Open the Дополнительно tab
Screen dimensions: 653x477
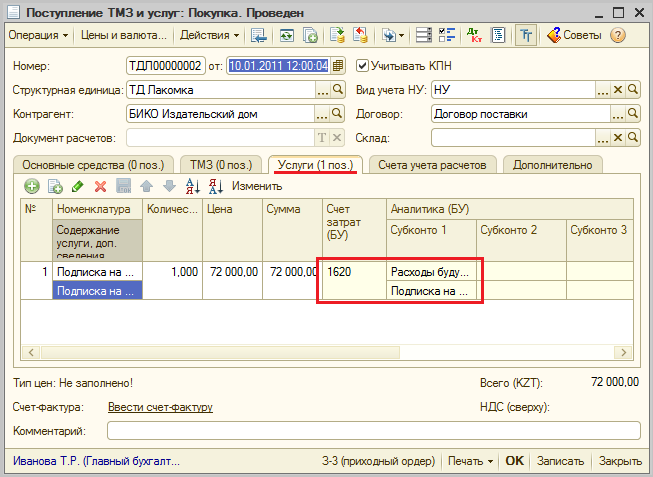click(x=553, y=164)
